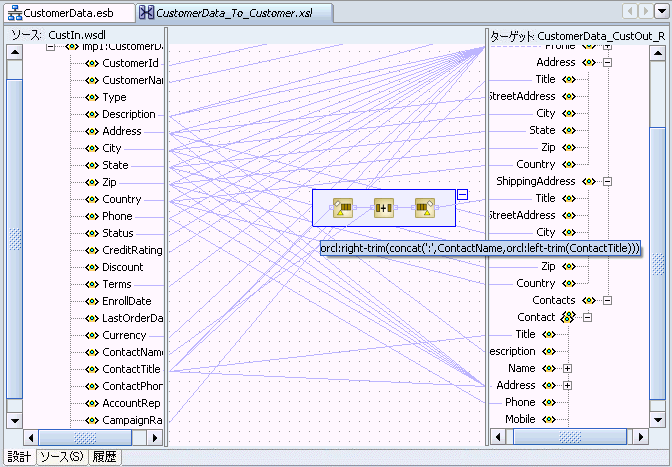Select the Currency source element
Screen dimensions: 672x467
coord(124,335)
